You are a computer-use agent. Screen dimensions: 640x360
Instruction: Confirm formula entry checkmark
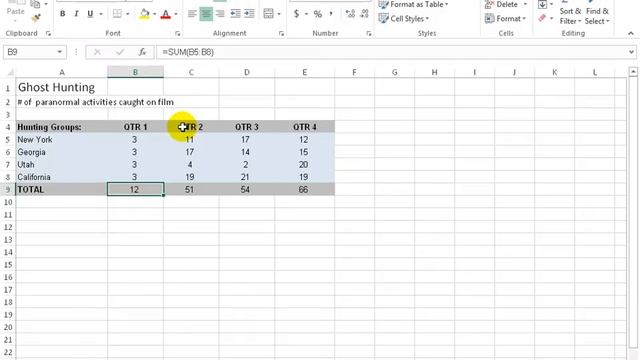(120, 52)
